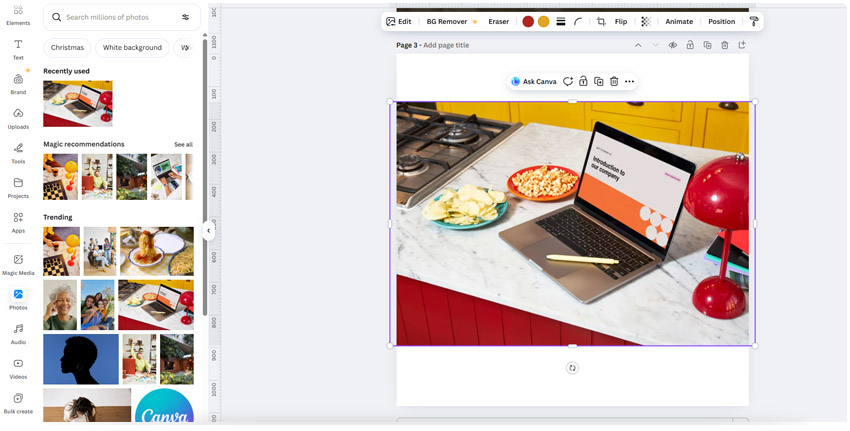Select the Eraser tool
850x431 pixels.
[499, 22]
